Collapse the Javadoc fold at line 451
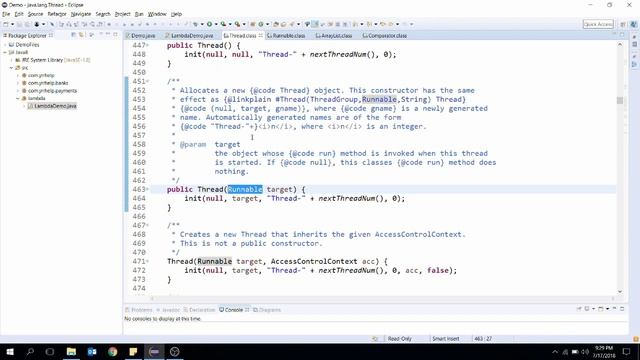 (x=148, y=82)
